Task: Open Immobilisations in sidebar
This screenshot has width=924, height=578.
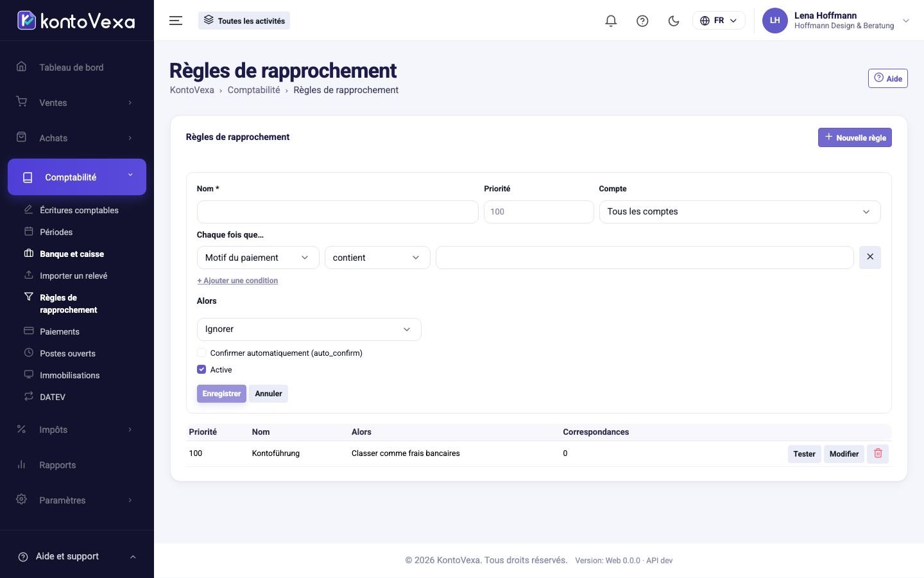Action: (69, 375)
